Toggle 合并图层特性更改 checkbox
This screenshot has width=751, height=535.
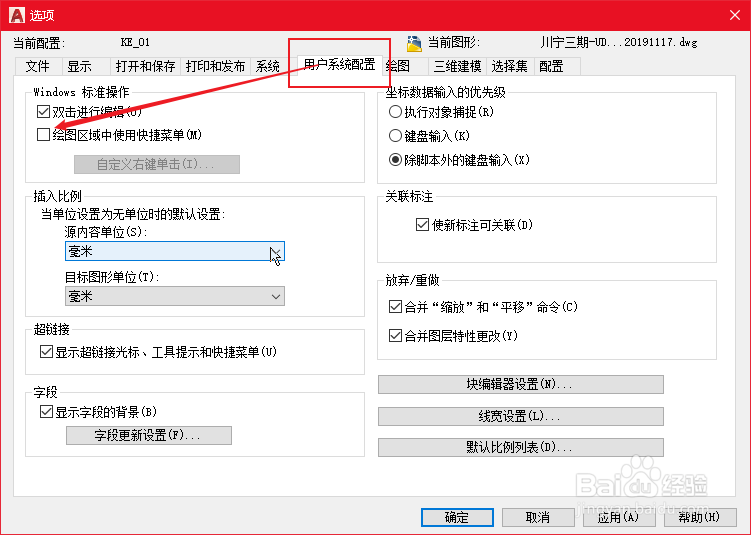(395, 336)
